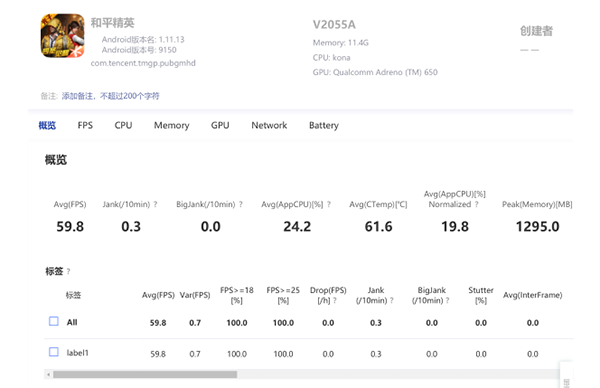The width and height of the screenshot is (600, 388).
Task: Tick the label1 row checkbox
Action: click(x=54, y=352)
